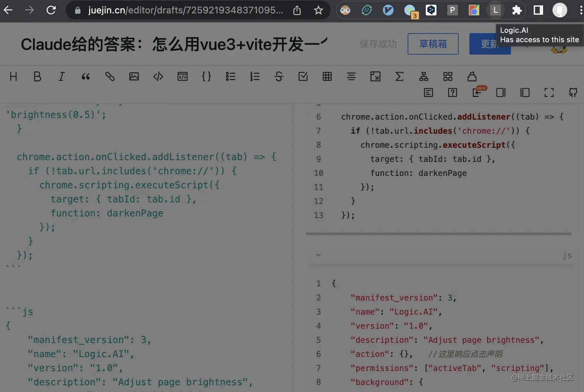Reload the juejin.cn page
This screenshot has height=392, width=584.
[51, 10]
